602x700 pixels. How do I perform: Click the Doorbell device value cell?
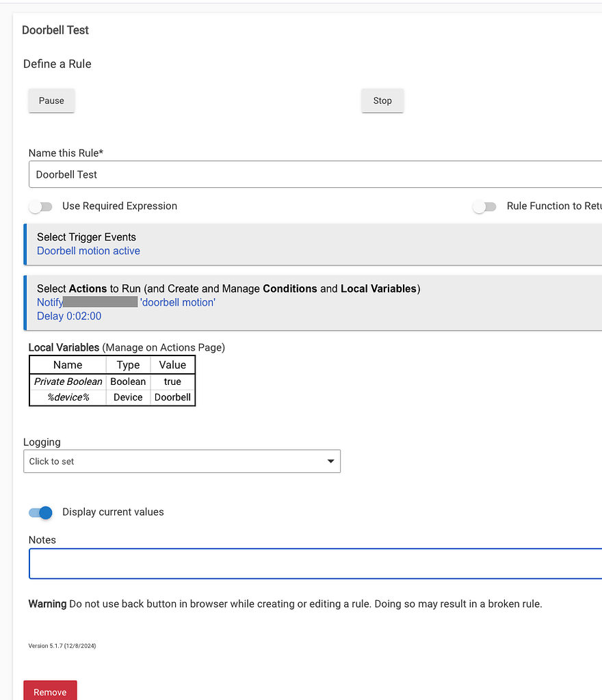[172, 397]
